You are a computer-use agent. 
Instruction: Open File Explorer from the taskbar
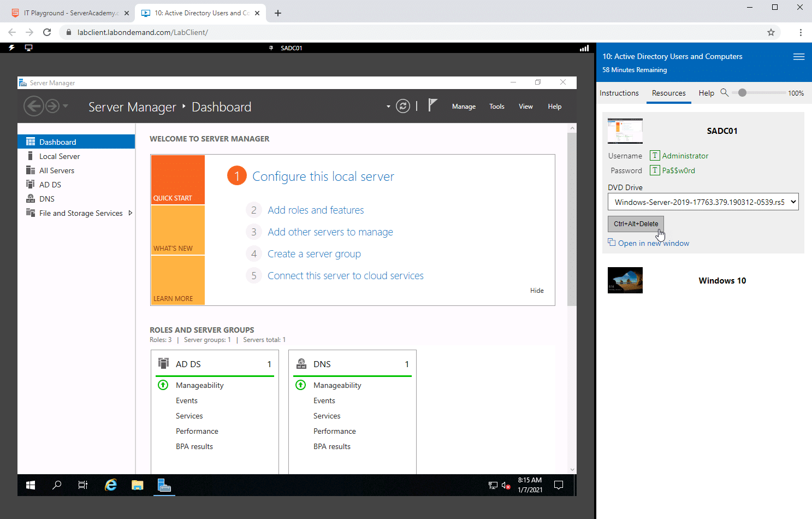point(137,485)
